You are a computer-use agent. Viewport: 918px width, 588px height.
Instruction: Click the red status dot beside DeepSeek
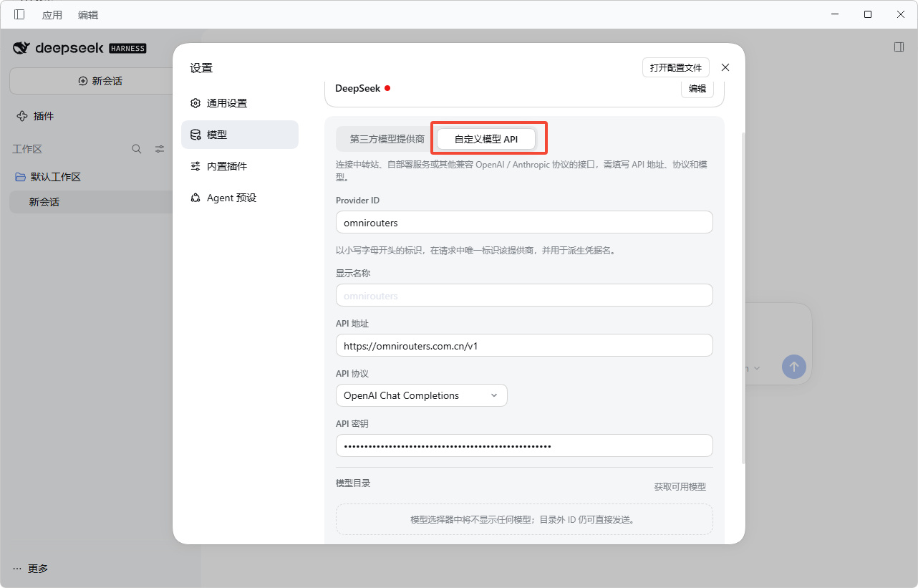[x=387, y=88]
